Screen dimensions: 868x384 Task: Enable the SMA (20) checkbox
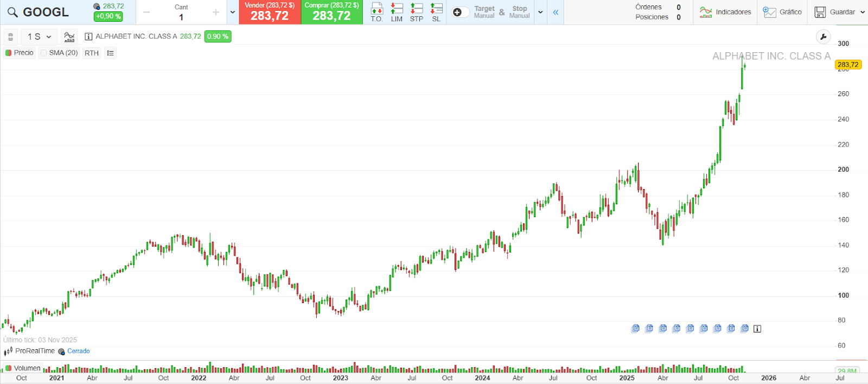(x=44, y=53)
